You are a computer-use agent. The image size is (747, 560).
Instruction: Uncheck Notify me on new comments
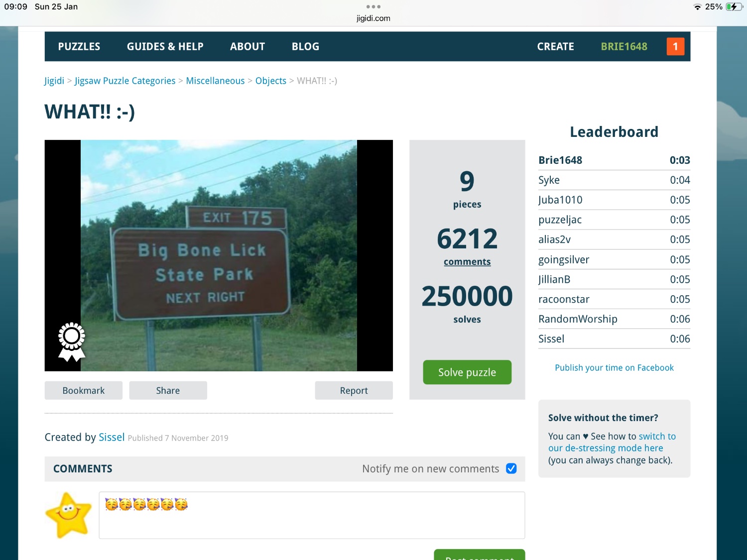click(x=511, y=468)
